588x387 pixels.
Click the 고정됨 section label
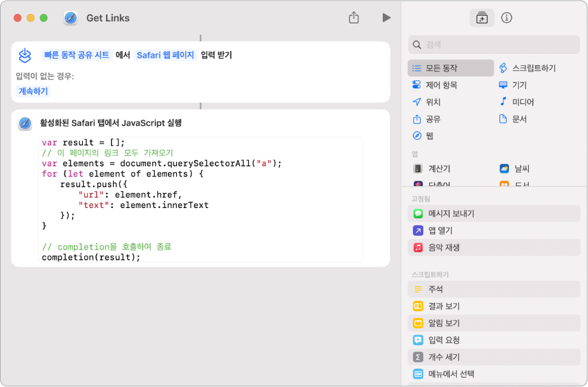pos(421,199)
